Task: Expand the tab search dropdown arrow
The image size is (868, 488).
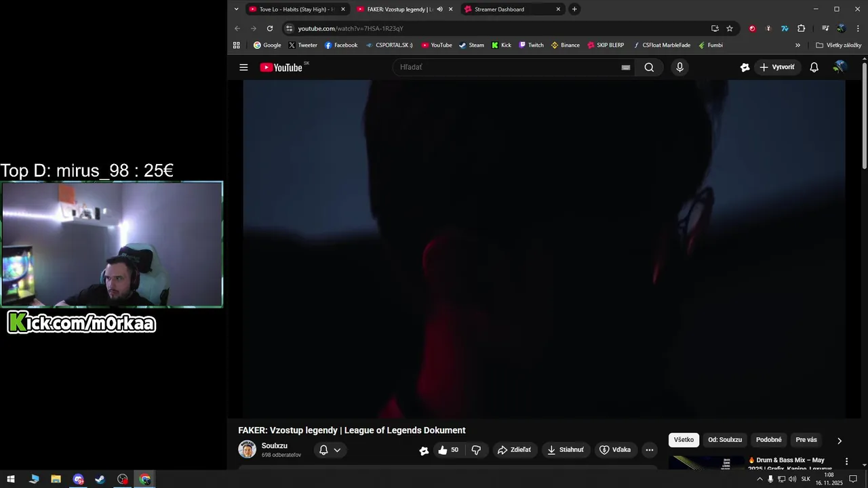Action: click(236, 9)
